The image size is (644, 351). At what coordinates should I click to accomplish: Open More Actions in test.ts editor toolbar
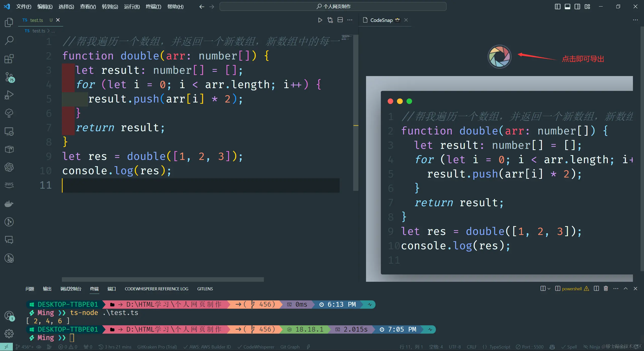pyautogui.click(x=350, y=20)
